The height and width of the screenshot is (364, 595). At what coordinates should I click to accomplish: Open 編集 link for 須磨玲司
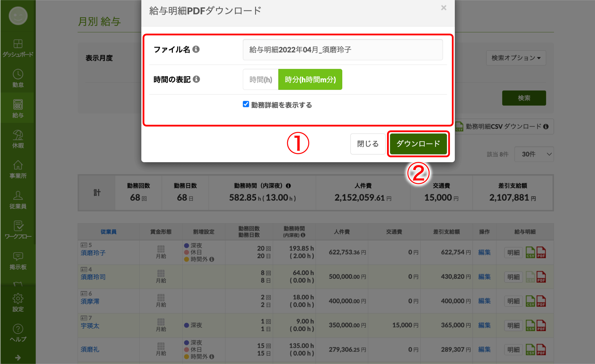484,277
